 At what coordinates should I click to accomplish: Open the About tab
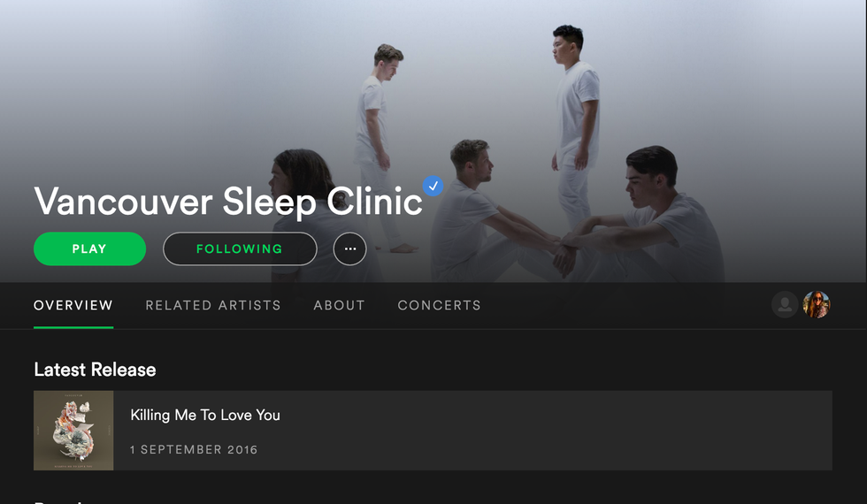[339, 305]
